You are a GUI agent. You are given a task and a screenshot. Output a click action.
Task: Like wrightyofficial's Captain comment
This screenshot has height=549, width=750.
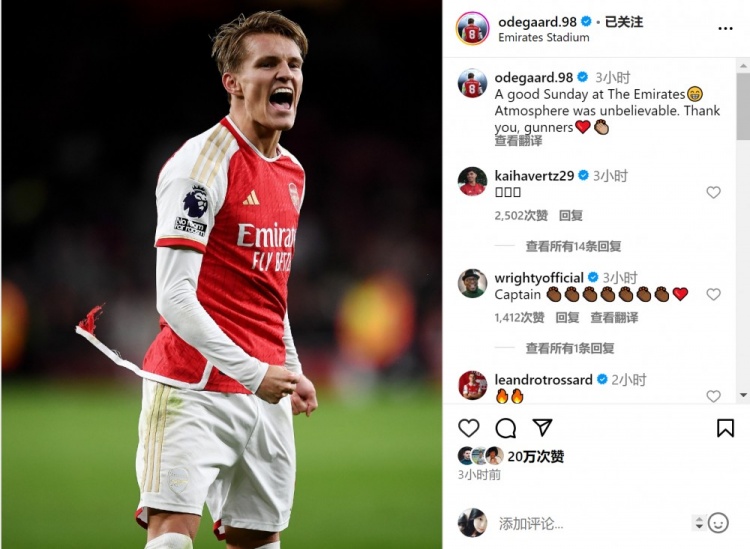click(x=713, y=294)
